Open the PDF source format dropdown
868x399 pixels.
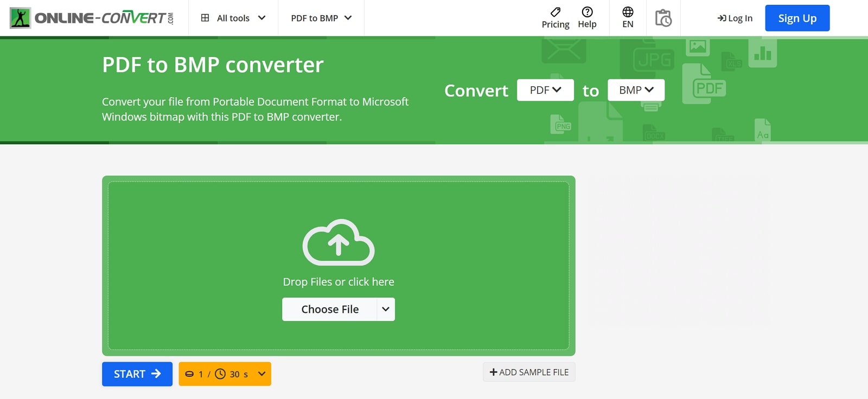point(545,90)
